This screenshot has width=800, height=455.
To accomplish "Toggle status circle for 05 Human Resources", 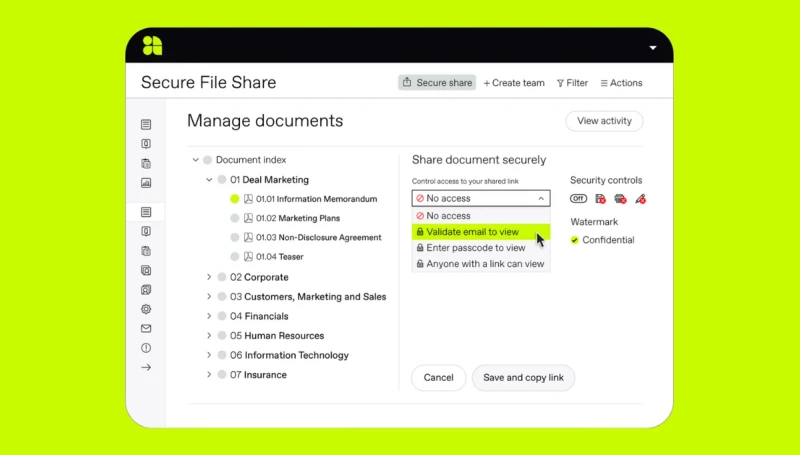I will [221, 336].
